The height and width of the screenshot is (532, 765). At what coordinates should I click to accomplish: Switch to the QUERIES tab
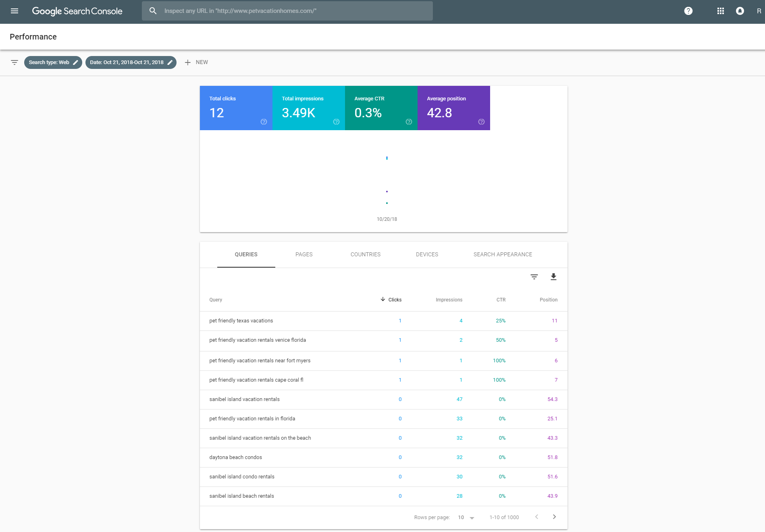(246, 255)
